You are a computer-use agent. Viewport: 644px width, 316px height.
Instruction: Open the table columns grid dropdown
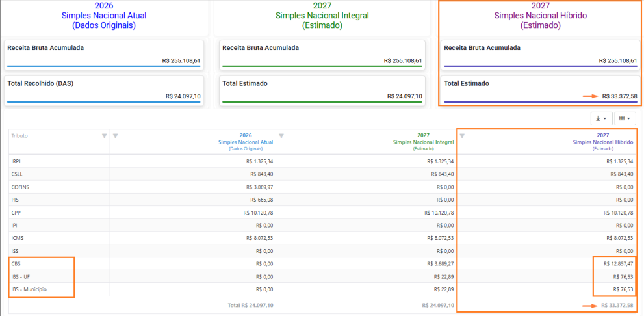tap(625, 118)
